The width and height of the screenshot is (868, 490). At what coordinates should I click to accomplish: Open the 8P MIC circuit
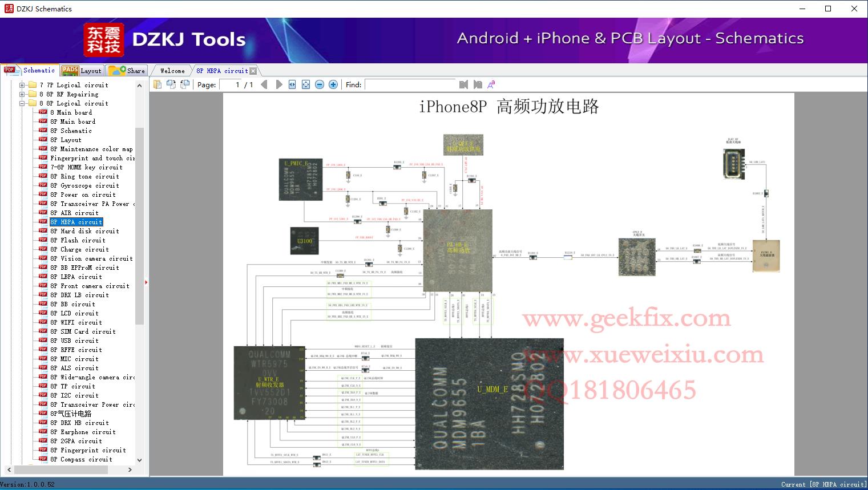click(x=74, y=359)
